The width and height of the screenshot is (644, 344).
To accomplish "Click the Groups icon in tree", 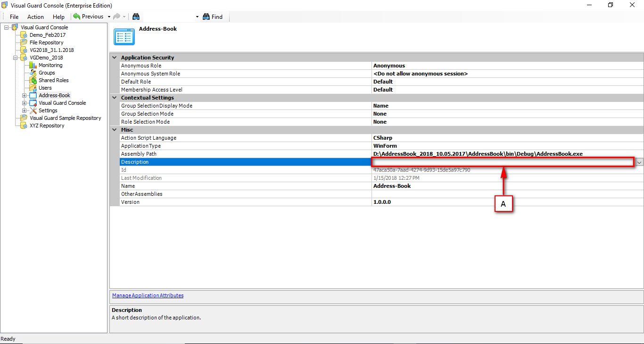I will 33,73.
